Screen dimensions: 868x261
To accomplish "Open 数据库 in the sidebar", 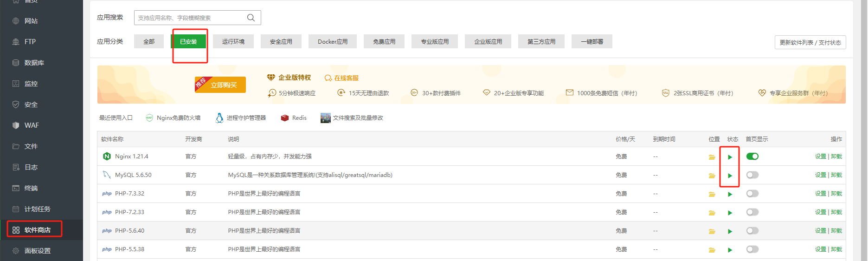I will [34, 63].
